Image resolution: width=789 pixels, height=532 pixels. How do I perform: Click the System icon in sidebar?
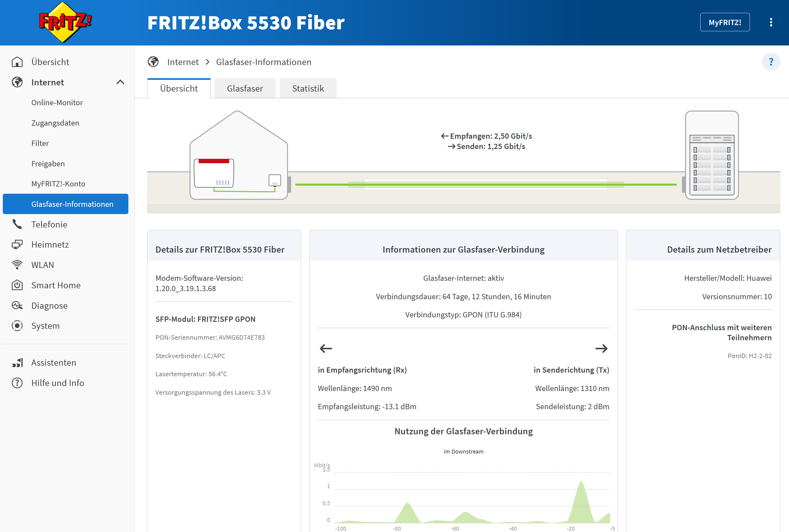point(17,326)
